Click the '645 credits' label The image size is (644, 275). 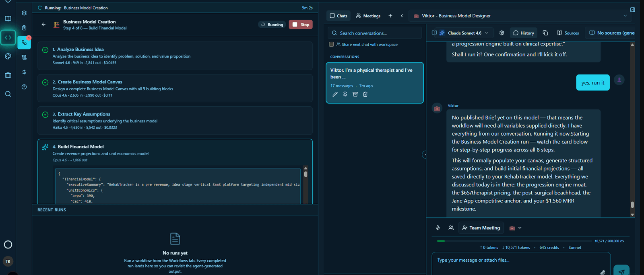coord(549,248)
